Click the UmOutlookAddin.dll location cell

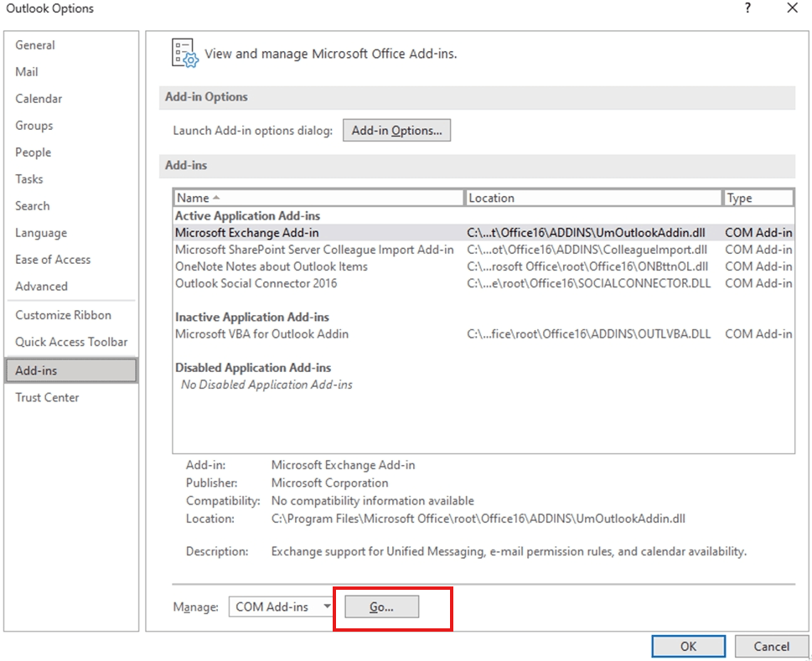pos(586,233)
